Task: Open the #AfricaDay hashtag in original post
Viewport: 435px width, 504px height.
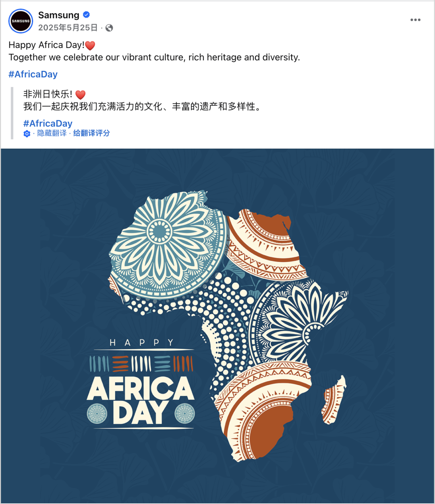Action: 33,74
